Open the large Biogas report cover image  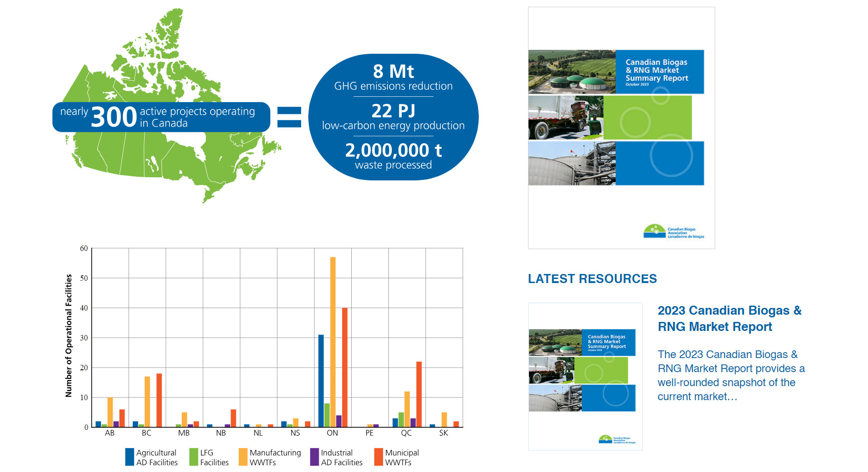tap(621, 128)
